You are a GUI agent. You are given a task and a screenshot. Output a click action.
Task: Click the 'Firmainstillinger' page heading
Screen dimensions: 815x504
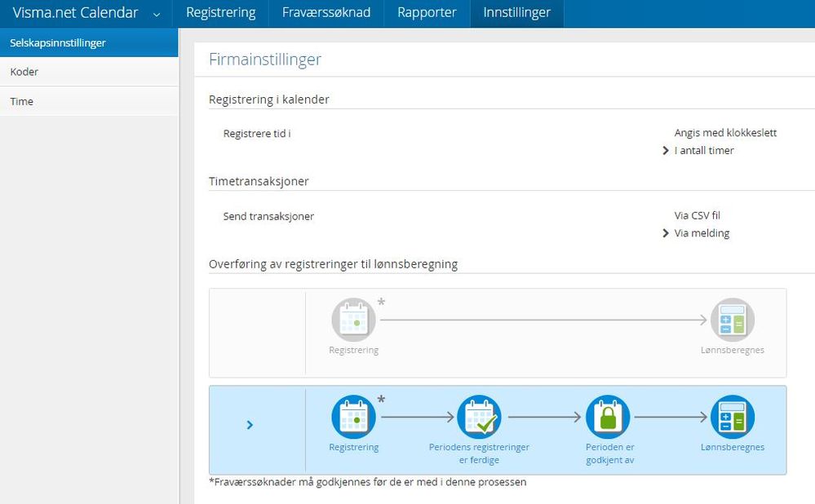coord(265,60)
